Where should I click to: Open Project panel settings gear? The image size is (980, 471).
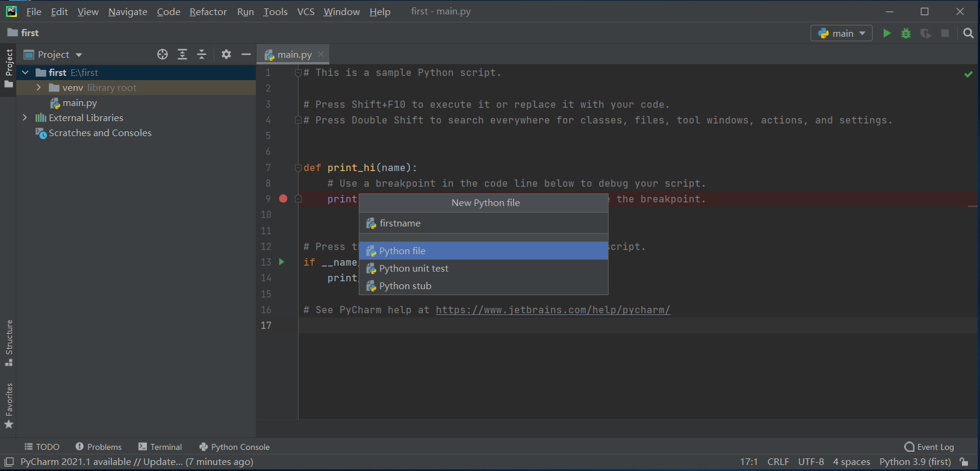pos(226,54)
